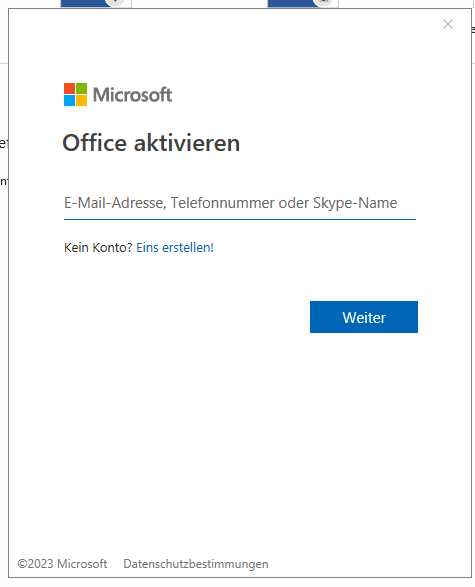Image resolution: width=475 pixels, height=587 pixels.
Task: Click the Microsoft four-square logo icon
Action: (75, 94)
